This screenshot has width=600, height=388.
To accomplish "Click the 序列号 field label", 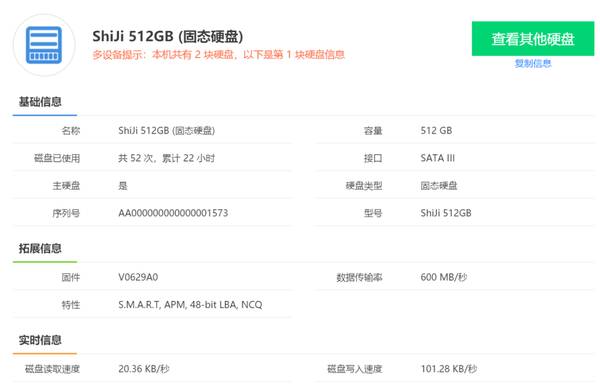I will click(66, 213).
